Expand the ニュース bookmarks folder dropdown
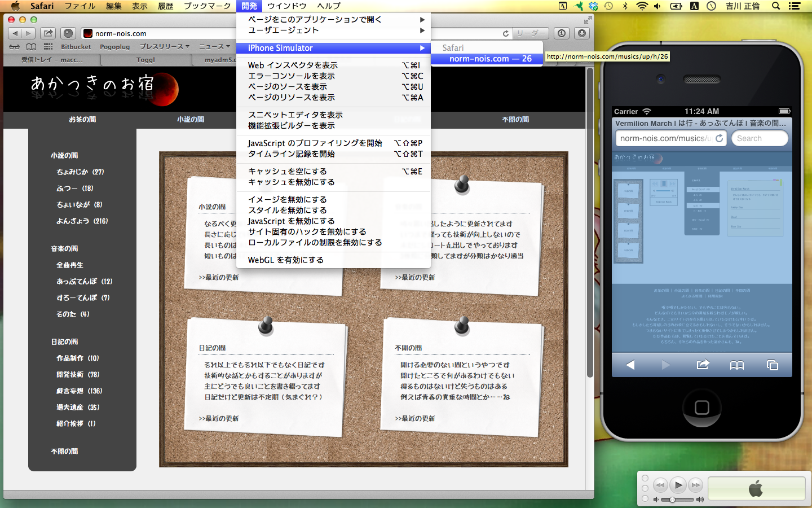Image resolution: width=812 pixels, height=508 pixels. (x=214, y=47)
